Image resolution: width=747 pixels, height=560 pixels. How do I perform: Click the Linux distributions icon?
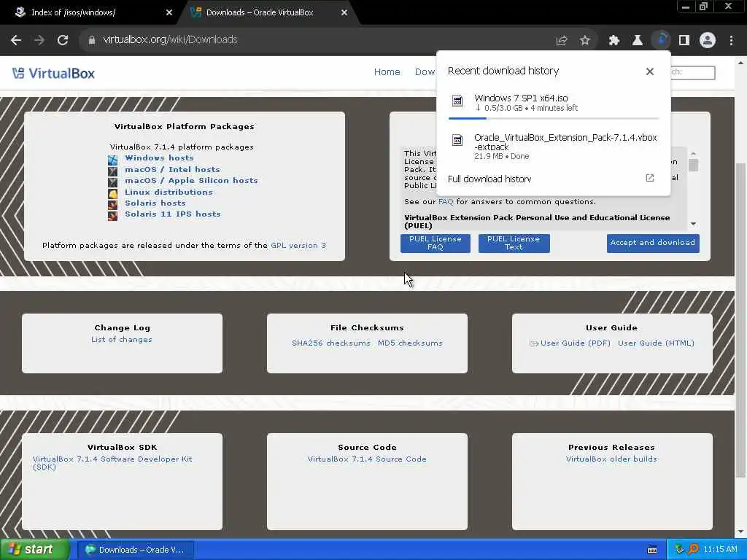[112, 194]
